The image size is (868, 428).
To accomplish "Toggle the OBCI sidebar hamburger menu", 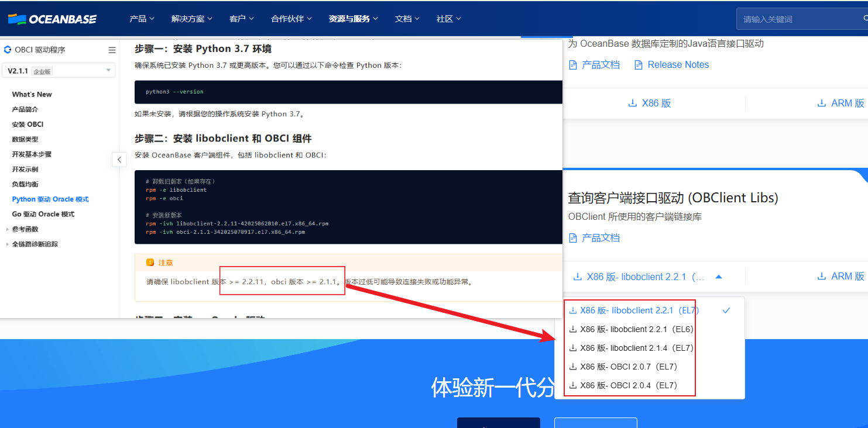I will pos(112,50).
